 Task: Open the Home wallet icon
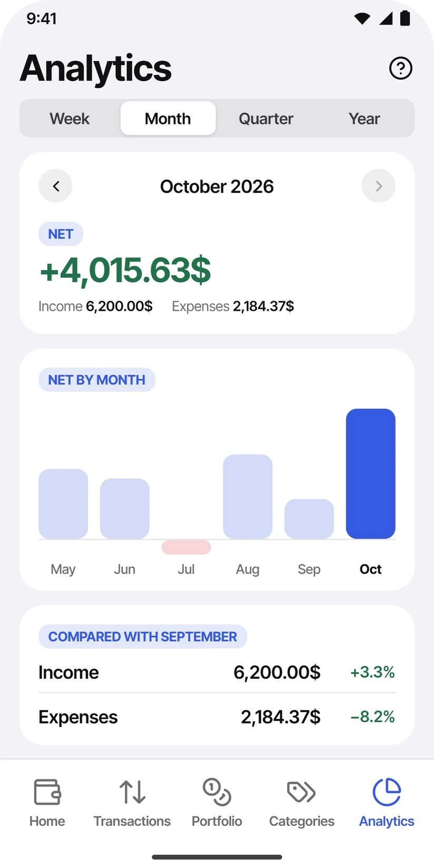point(47,792)
